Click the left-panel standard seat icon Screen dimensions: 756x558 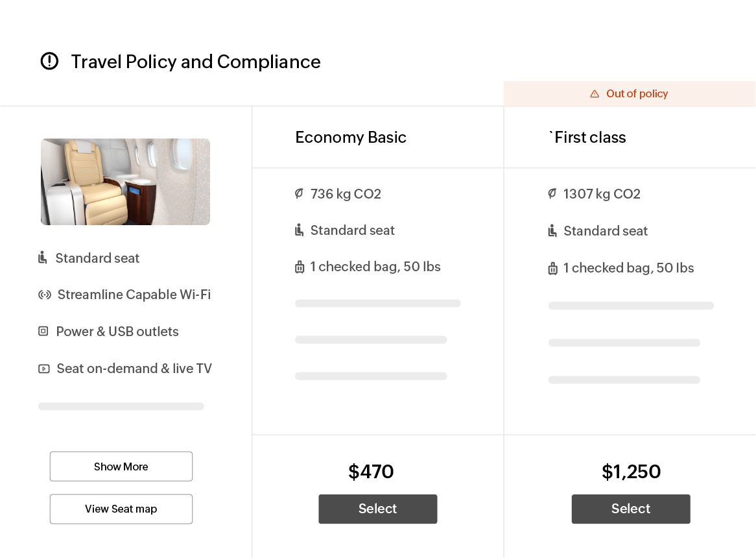(43, 258)
